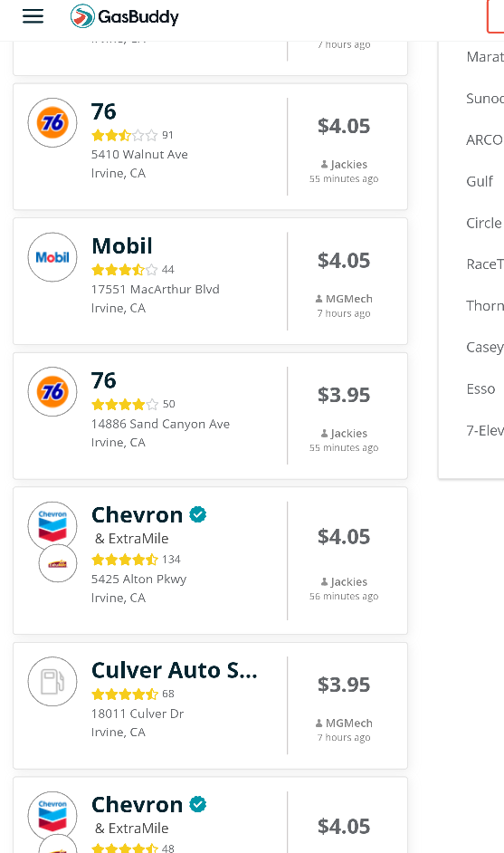
Task: Open MGMech reporter profile for Culver Auto
Action: pyautogui.click(x=344, y=723)
